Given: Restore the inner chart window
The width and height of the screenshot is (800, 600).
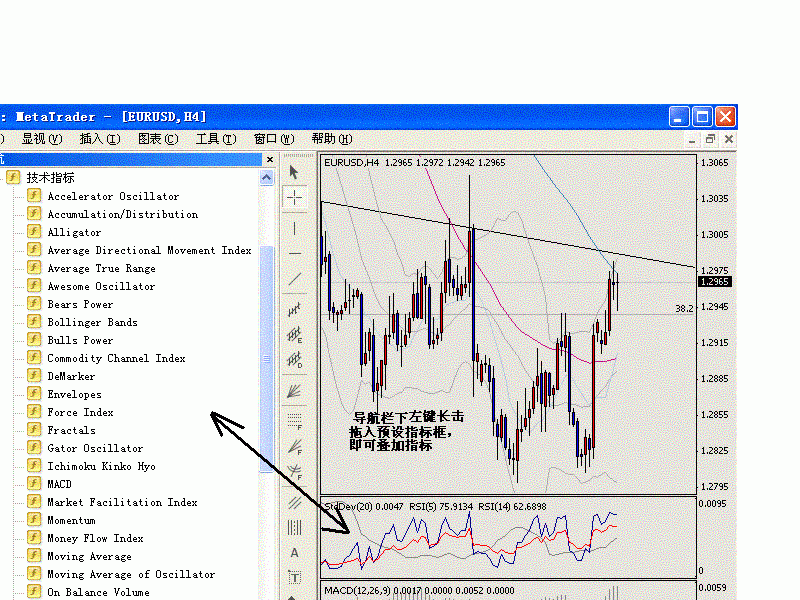Looking at the screenshot, I should [710, 139].
